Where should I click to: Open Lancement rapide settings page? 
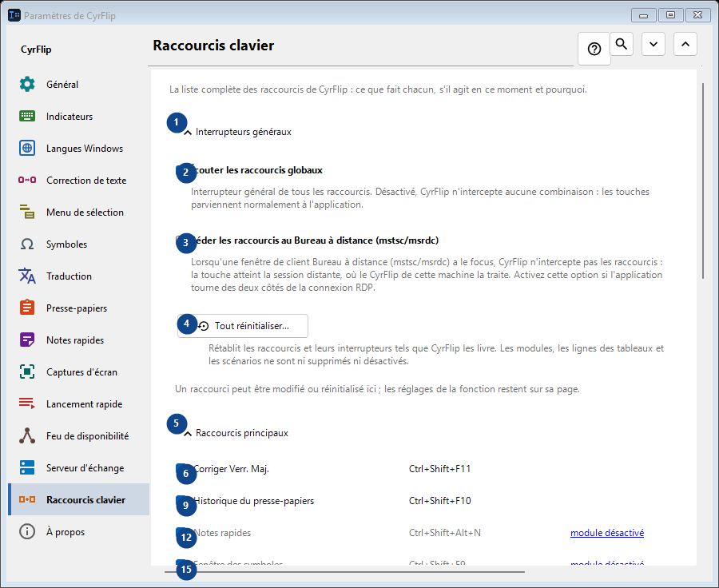point(79,404)
